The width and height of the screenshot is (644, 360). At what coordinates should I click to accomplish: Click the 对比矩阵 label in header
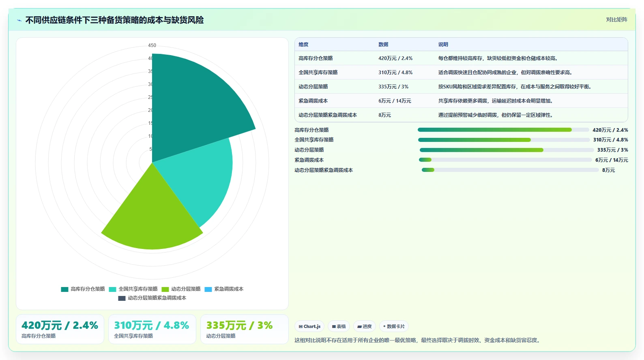[616, 20]
